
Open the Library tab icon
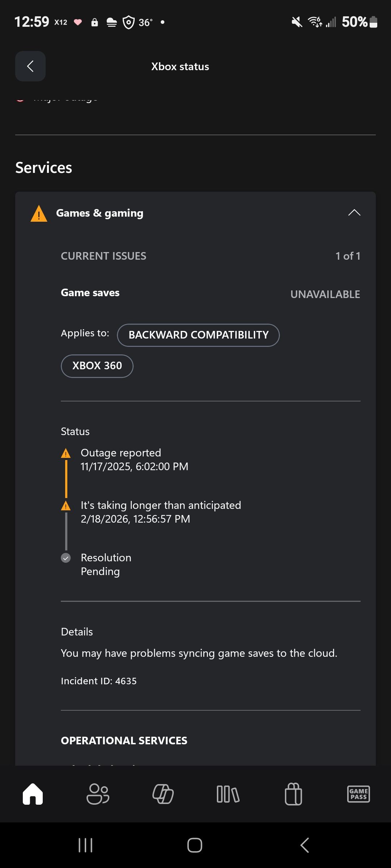click(x=228, y=794)
